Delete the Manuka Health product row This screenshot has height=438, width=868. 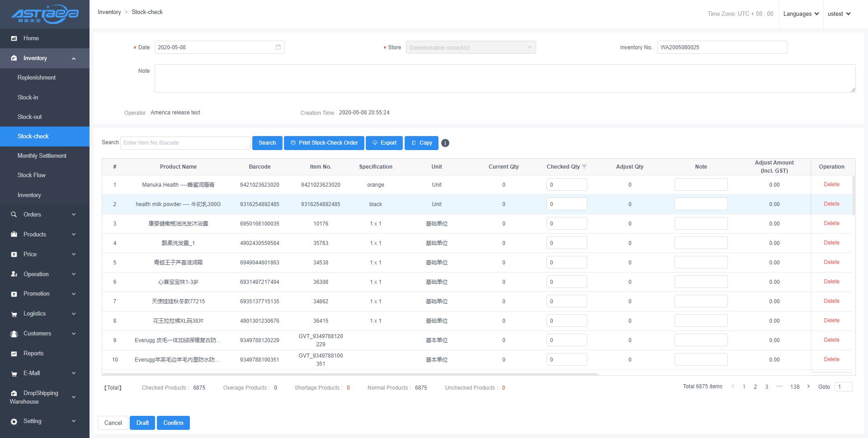click(831, 184)
